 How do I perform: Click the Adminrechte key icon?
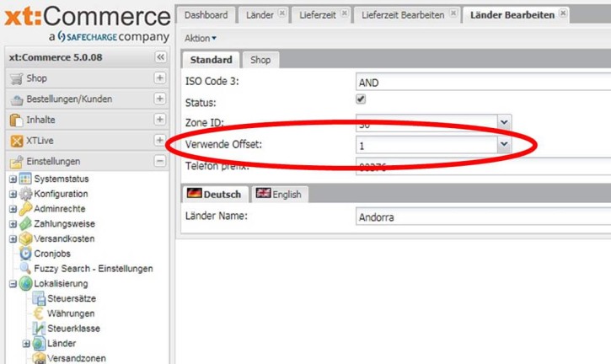[26, 208]
